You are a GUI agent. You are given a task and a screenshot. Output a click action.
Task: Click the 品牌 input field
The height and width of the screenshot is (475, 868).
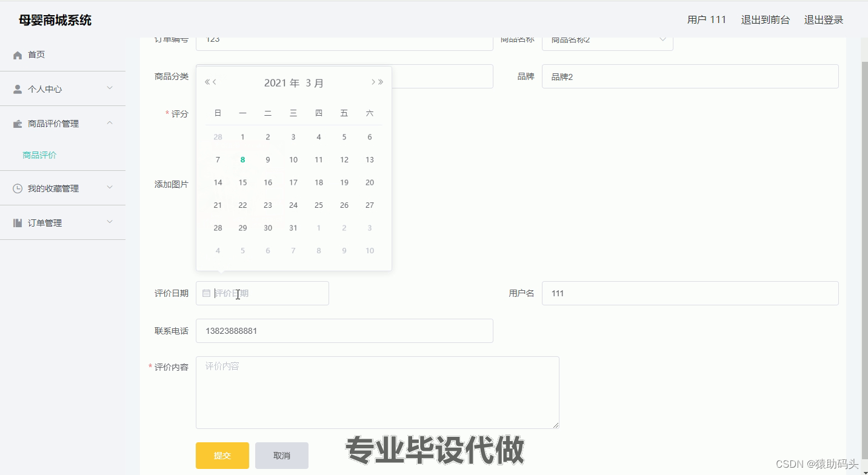tap(690, 76)
